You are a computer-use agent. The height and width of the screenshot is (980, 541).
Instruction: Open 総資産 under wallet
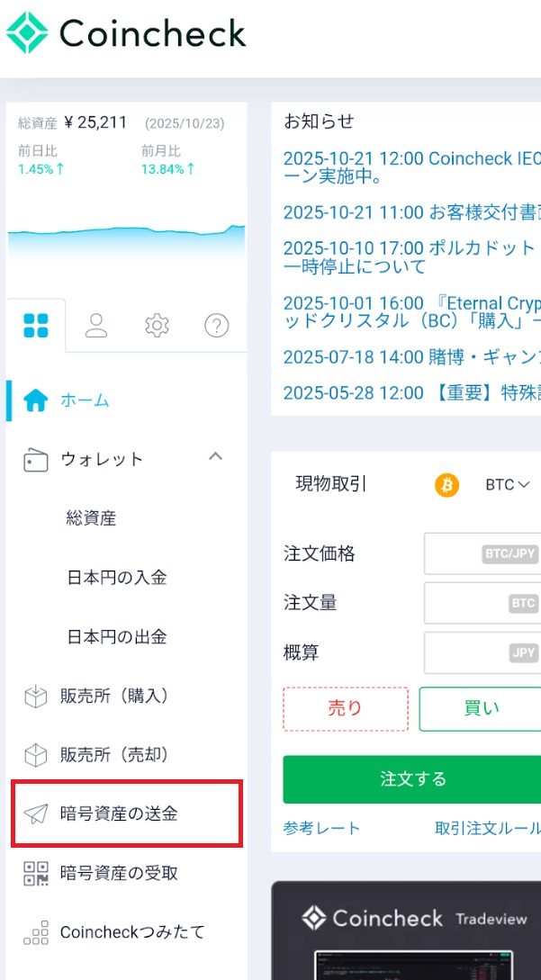point(91,518)
